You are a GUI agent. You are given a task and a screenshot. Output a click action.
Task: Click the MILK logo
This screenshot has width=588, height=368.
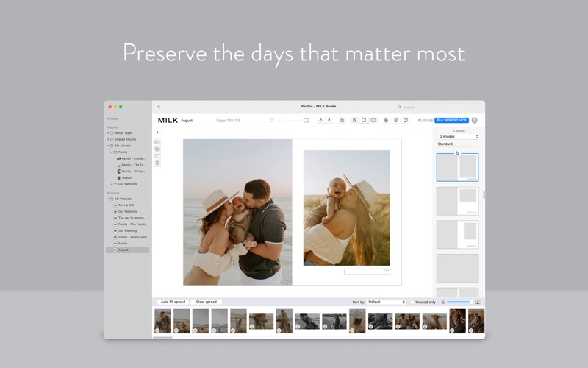tap(168, 121)
